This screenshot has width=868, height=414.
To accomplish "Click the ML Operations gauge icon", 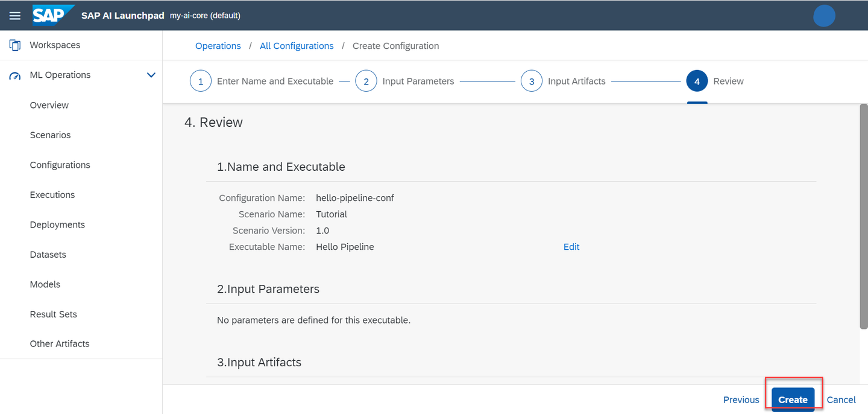I will [15, 75].
